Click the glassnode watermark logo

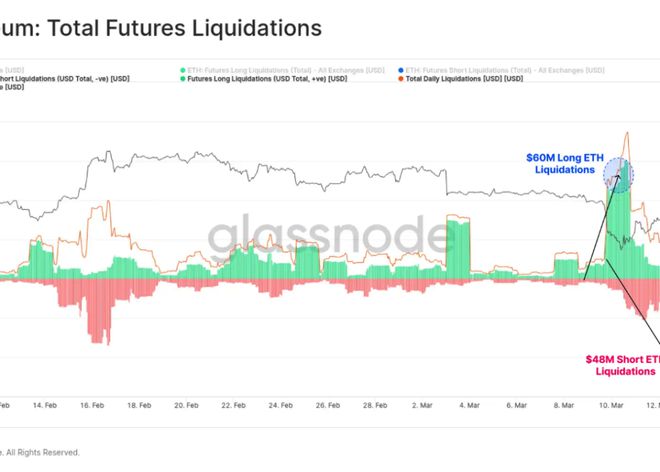coord(330,238)
